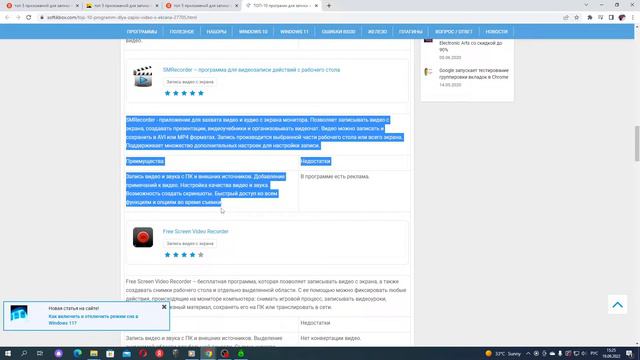Image resolution: width=640 pixels, height=360 pixels.
Task: Close the first browser tab
Action: click(x=77, y=6)
